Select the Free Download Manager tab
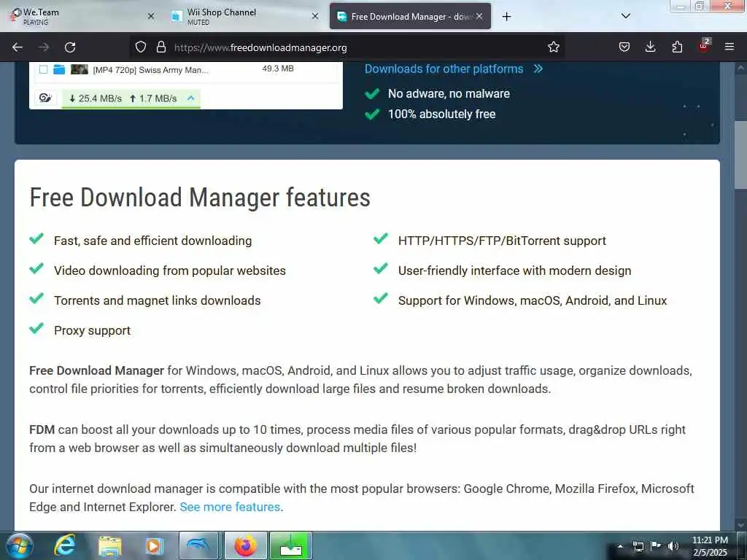The height and width of the screenshot is (560, 747). pyautogui.click(x=410, y=16)
